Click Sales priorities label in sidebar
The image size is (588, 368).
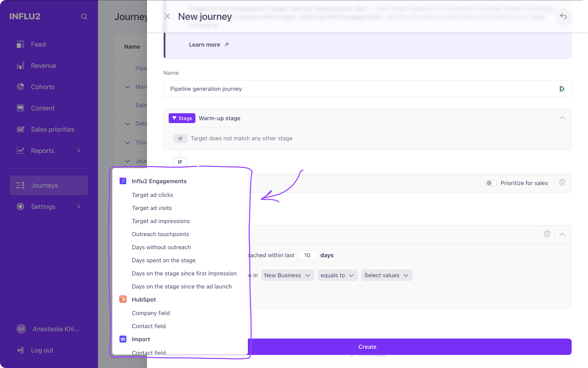53,129
